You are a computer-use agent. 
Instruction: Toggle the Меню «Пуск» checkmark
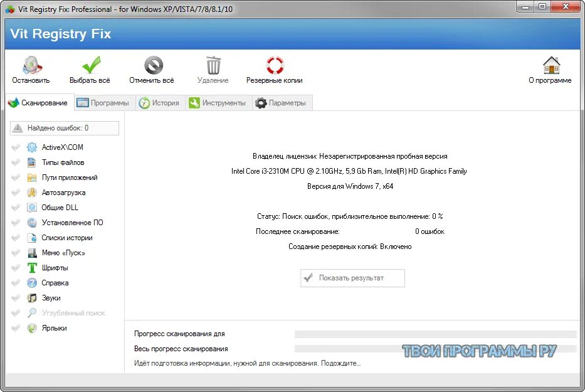15,253
